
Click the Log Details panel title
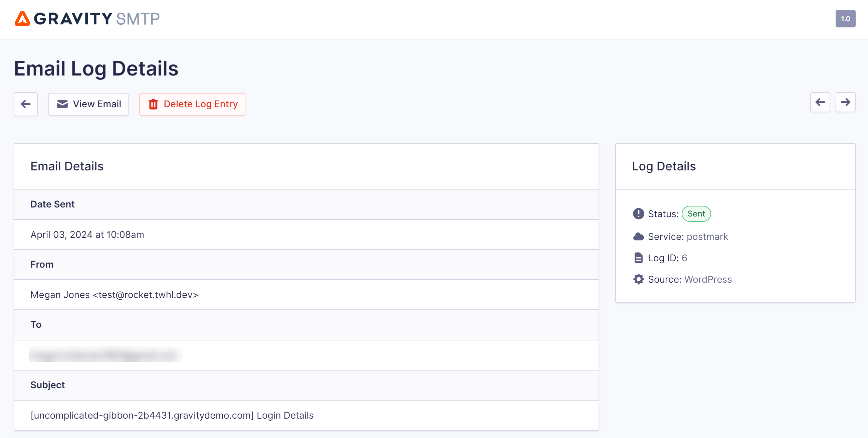(663, 166)
